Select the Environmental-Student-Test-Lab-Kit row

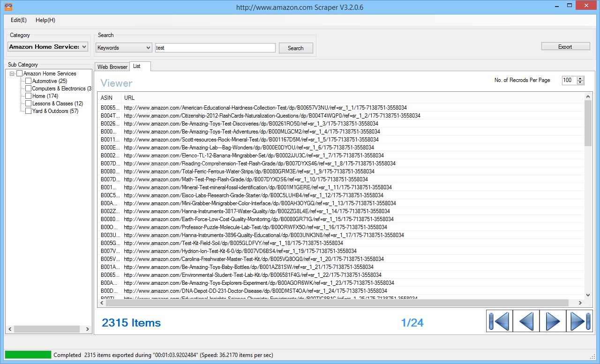click(342, 275)
